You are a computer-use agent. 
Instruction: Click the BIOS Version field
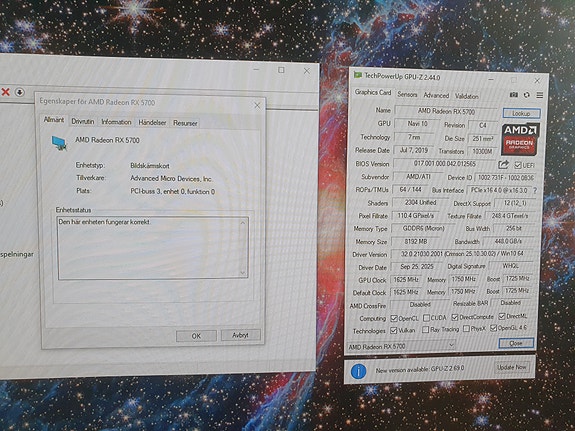pos(444,164)
